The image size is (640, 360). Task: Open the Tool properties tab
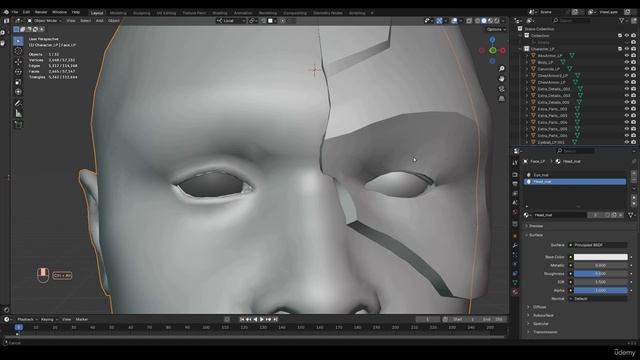[515, 163]
